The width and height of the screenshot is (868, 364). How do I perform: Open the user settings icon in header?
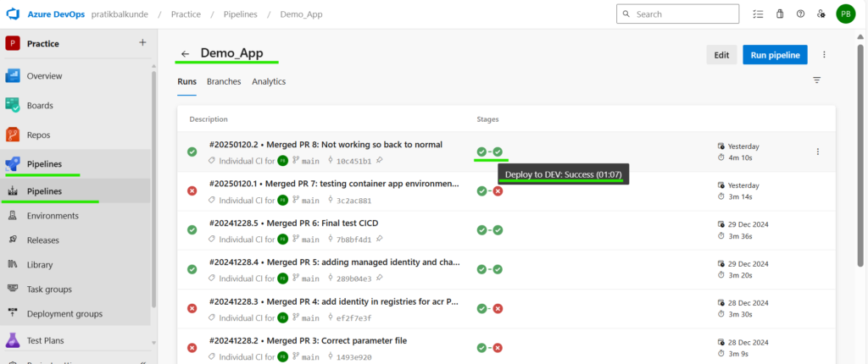point(821,14)
